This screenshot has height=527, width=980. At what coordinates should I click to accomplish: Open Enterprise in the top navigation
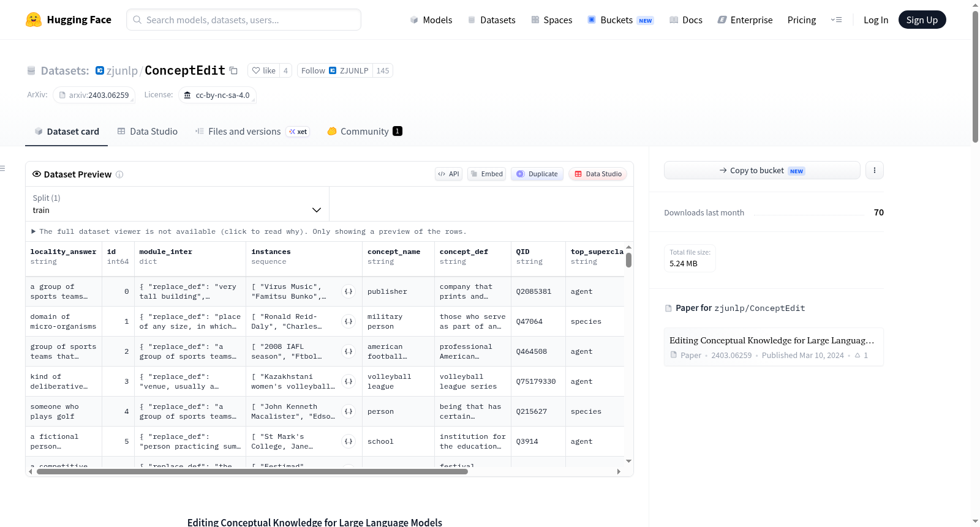click(745, 20)
